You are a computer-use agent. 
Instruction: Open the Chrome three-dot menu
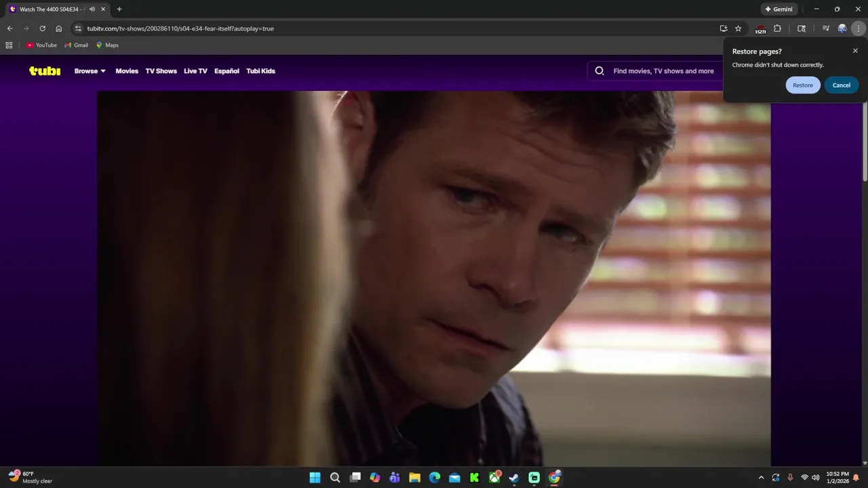pos(859,28)
